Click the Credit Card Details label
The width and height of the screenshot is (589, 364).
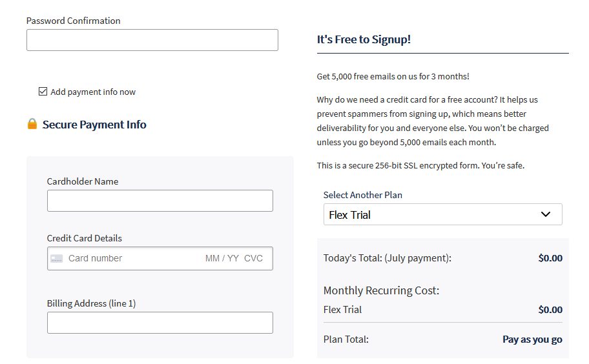coord(85,238)
